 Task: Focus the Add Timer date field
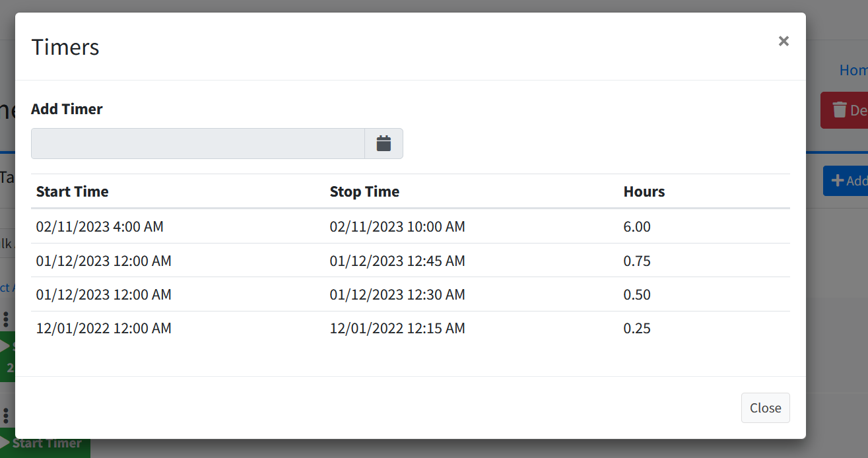pos(198,143)
